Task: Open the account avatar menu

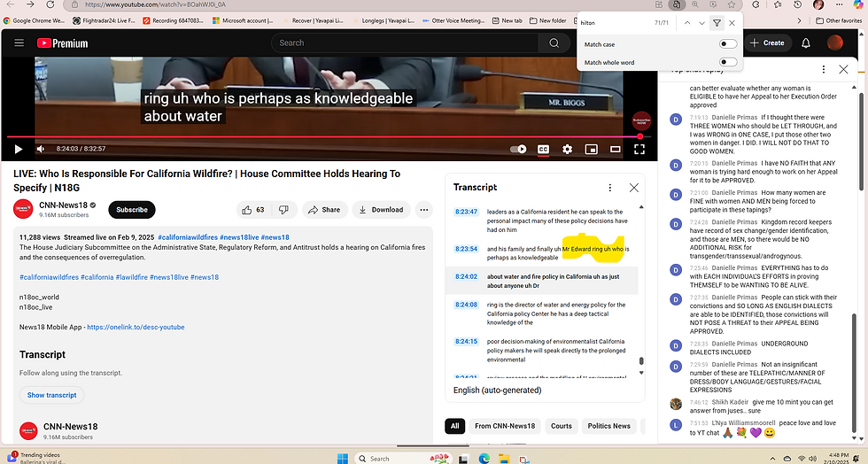Action: click(x=834, y=43)
